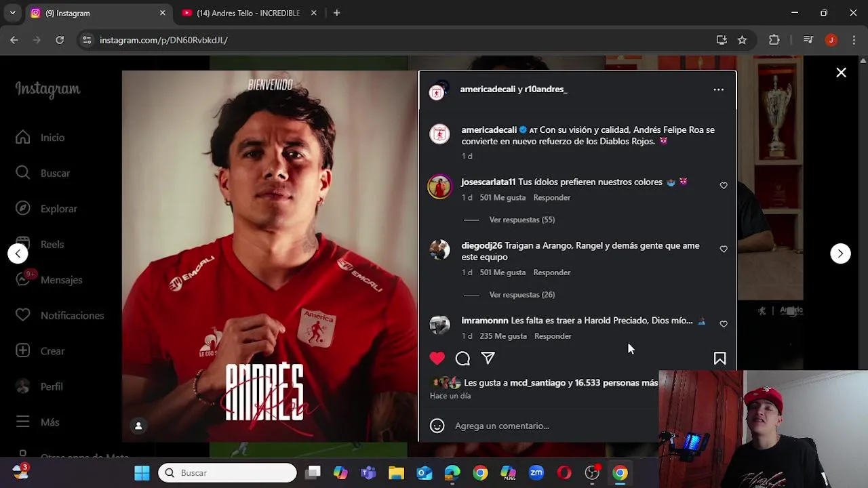
Task: Open Microsoft Teams from the taskbar
Action: 368,472
